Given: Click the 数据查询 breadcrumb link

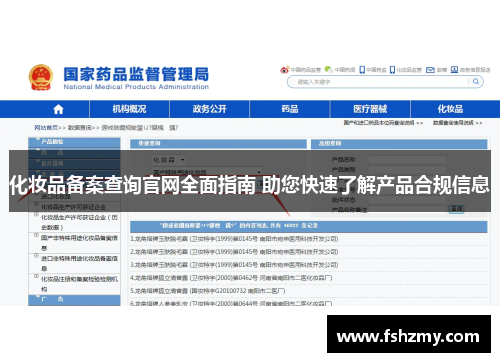Looking at the screenshot, I should pos(79,128).
